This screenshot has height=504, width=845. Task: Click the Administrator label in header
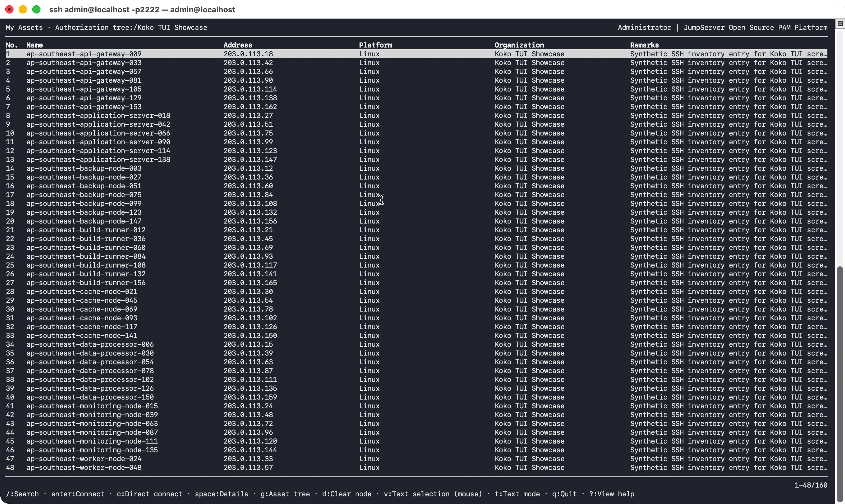[644, 28]
